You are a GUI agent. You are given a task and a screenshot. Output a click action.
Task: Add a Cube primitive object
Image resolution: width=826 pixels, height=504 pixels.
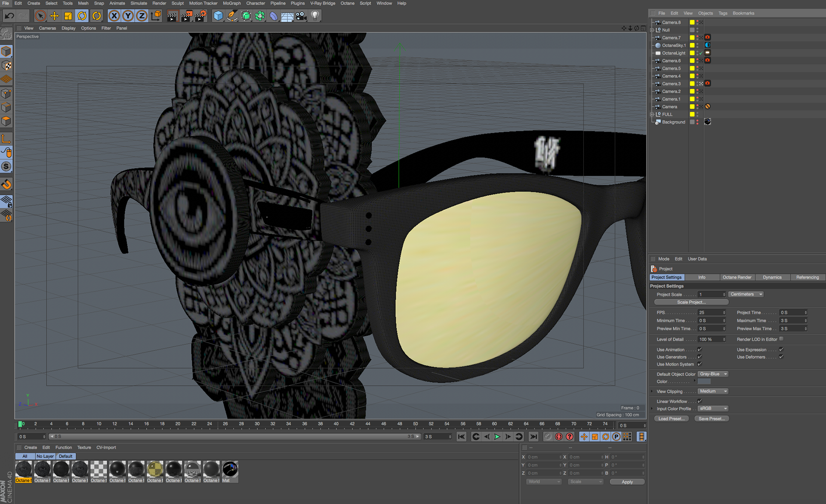(x=219, y=16)
